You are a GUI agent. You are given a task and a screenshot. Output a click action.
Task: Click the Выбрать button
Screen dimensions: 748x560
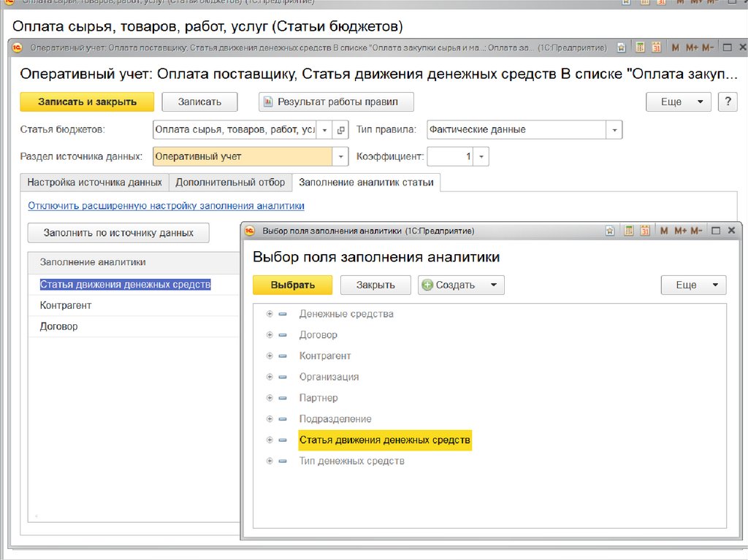coord(292,285)
